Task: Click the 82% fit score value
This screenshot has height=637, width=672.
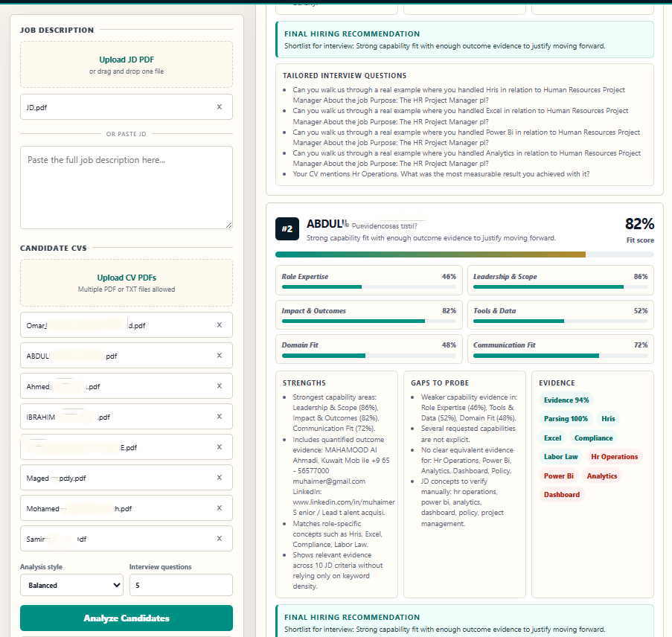Action: 639,224
